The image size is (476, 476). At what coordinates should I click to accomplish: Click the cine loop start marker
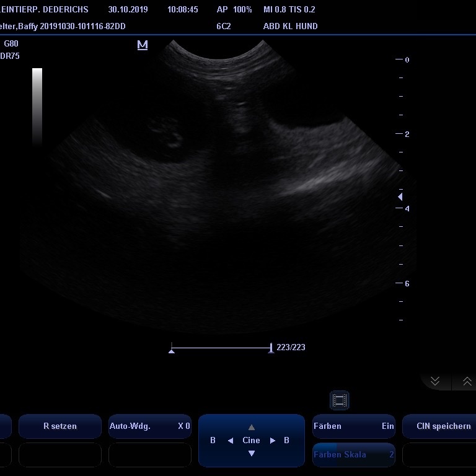click(172, 350)
